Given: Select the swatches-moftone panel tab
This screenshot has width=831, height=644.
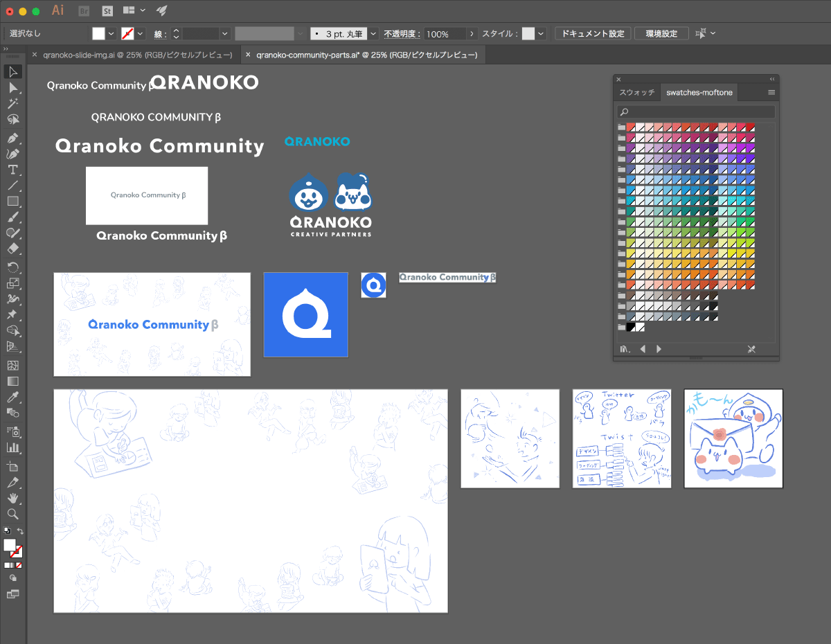Looking at the screenshot, I should [699, 92].
